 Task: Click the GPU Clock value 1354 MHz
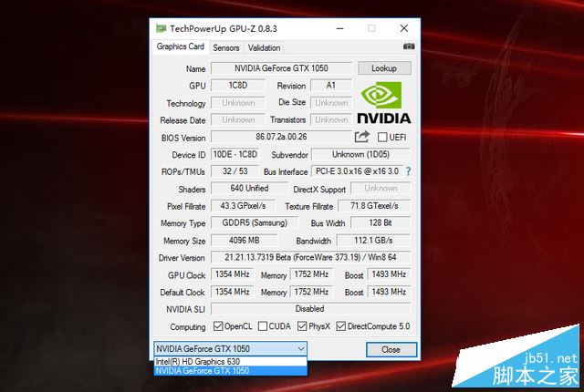(x=233, y=274)
